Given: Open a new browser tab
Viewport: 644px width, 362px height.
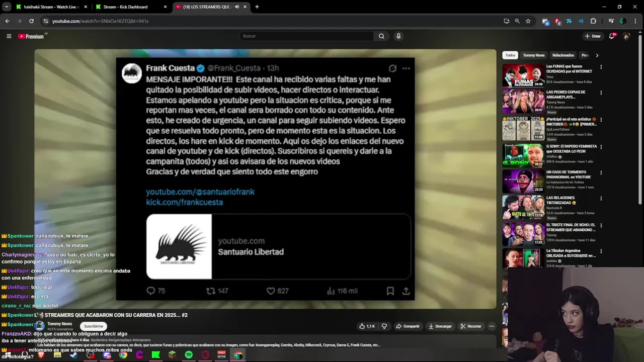Looking at the screenshot, I should coord(257,7).
